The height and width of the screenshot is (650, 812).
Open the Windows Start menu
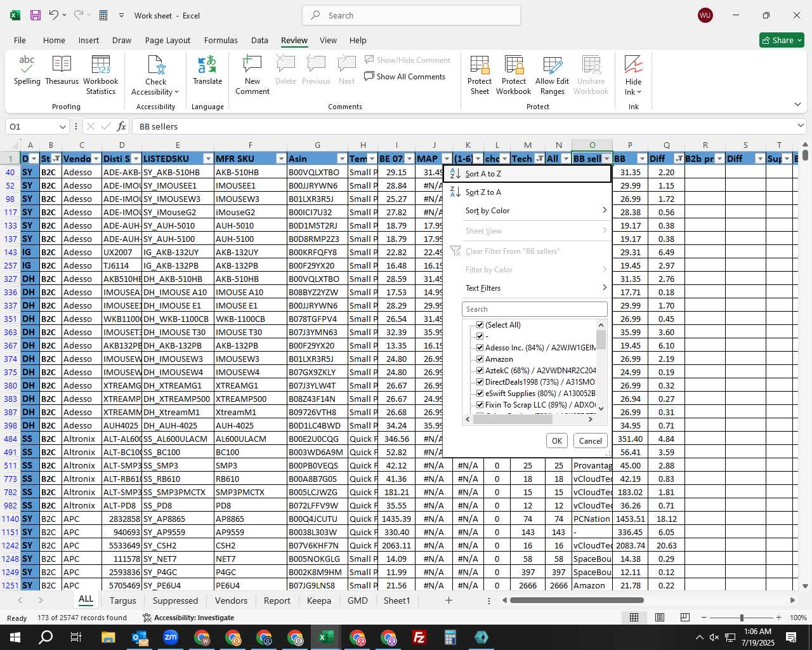point(15,637)
